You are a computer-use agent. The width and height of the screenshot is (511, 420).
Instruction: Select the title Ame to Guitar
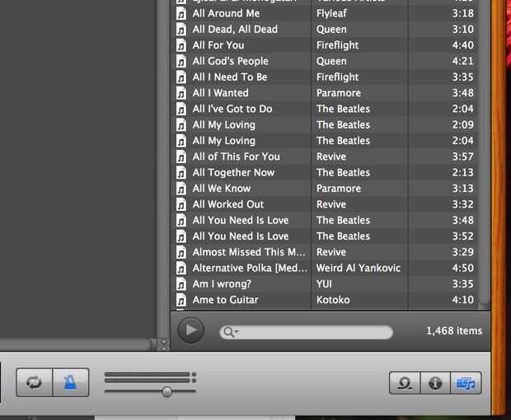(x=226, y=300)
